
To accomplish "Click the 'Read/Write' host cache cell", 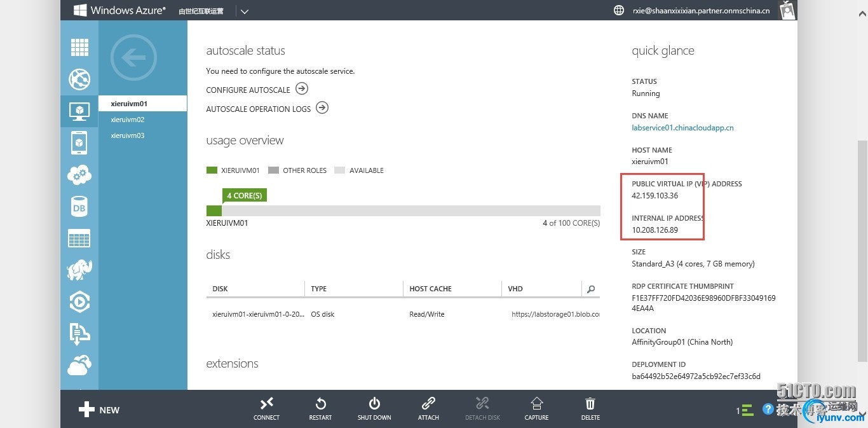I will tap(427, 314).
